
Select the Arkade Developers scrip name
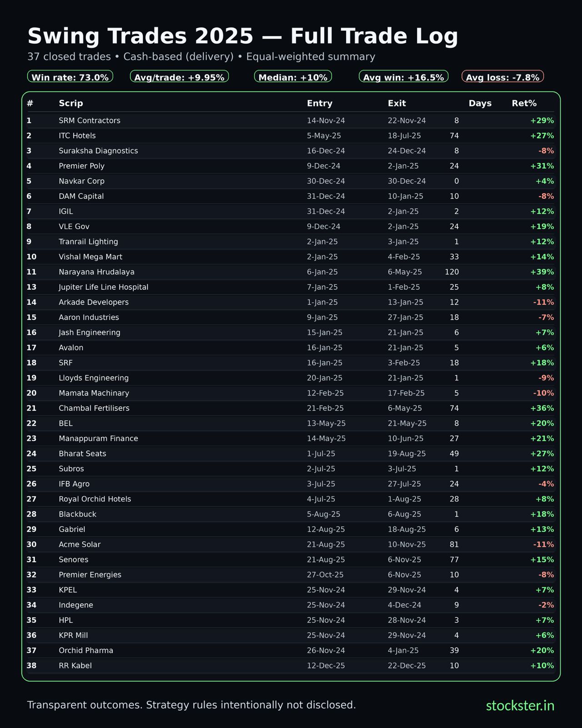coord(94,302)
